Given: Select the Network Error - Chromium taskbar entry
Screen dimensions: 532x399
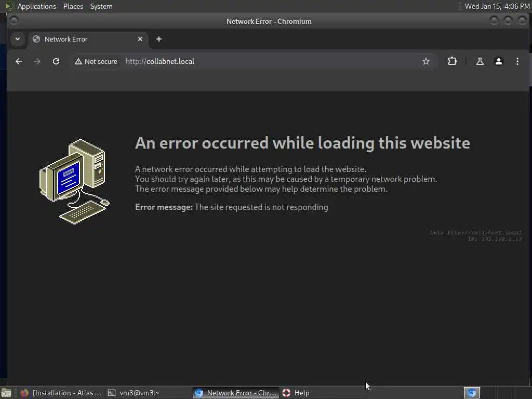Looking at the screenshot, I should click(x=236, y=393).
